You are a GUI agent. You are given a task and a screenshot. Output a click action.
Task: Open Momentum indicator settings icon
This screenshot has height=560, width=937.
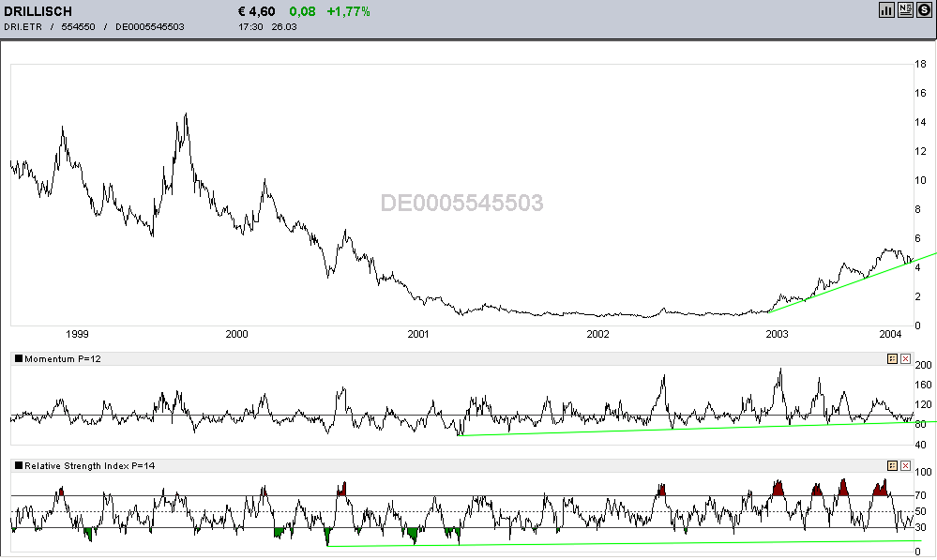[892, 358]
